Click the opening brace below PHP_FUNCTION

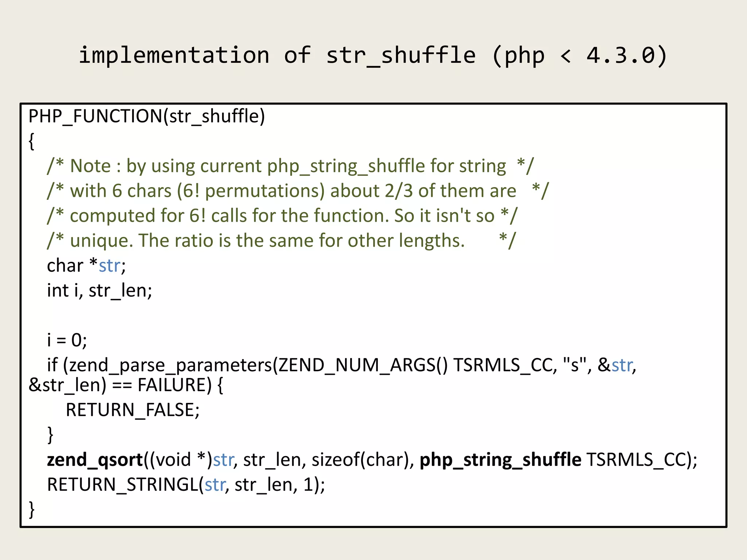click(32, 141)
